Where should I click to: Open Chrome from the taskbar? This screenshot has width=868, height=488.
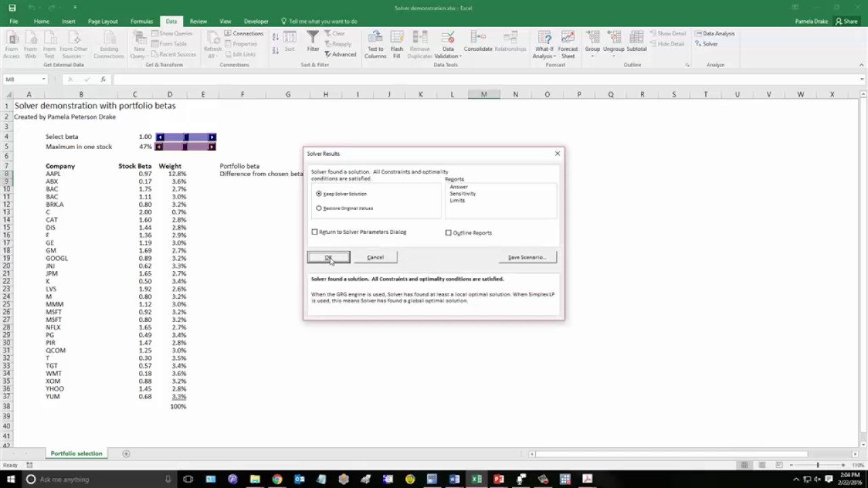(277, 479)
